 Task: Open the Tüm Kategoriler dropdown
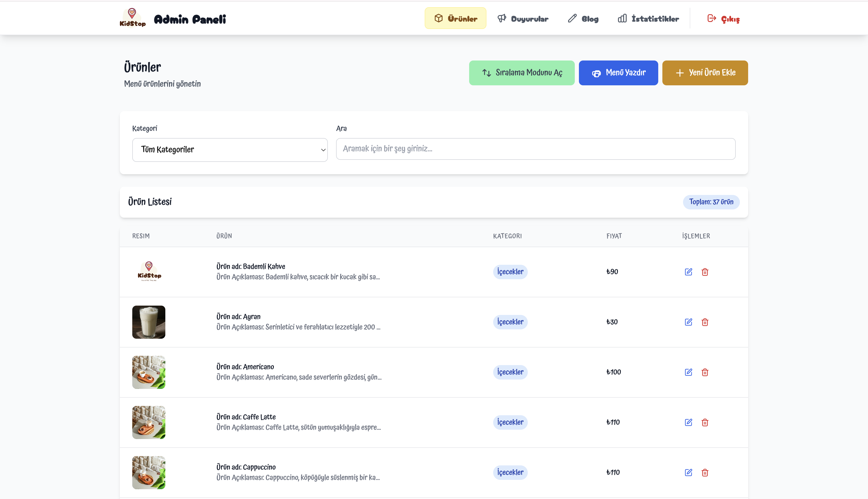(230, 150)
